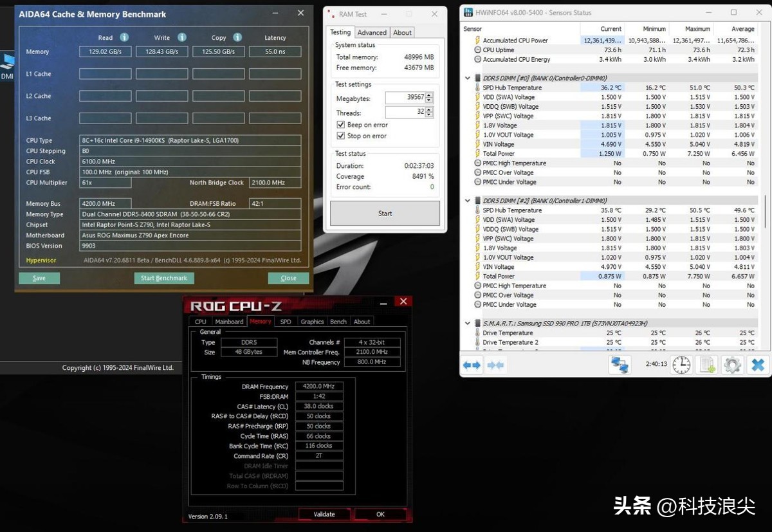Click the Current column header in HWiNFO
772x532 pixels.
point(602,29)
